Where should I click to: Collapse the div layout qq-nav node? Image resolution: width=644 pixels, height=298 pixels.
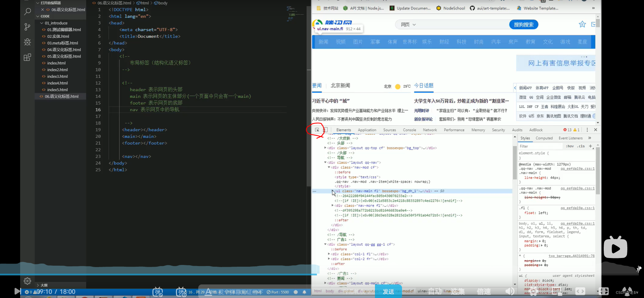click(x=325, y=162)
